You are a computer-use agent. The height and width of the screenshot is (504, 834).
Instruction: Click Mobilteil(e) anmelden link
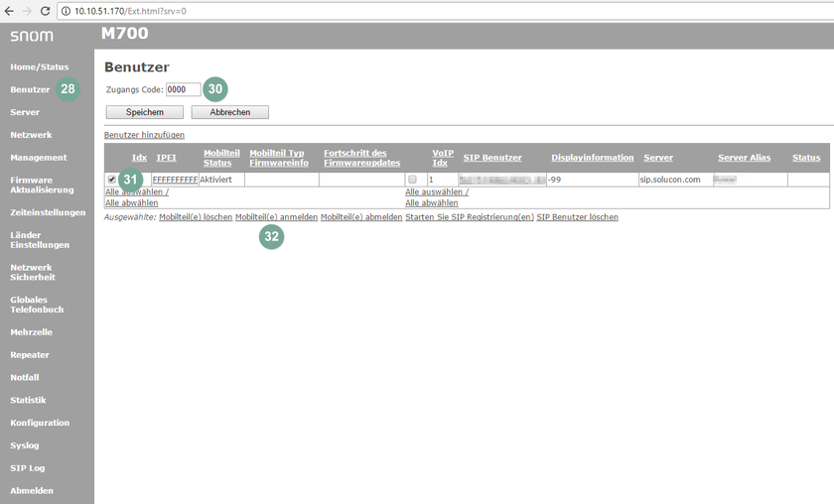[276, 217]
